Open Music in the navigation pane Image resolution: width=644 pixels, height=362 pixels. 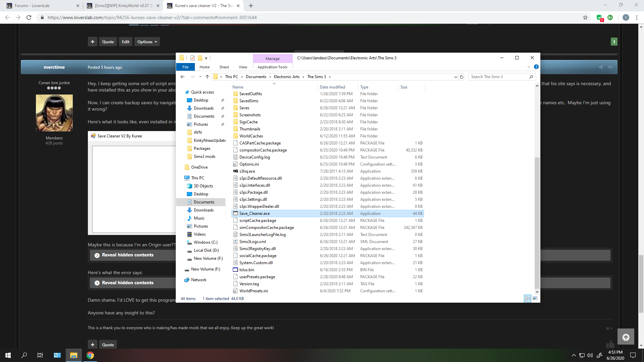point(199,218)
